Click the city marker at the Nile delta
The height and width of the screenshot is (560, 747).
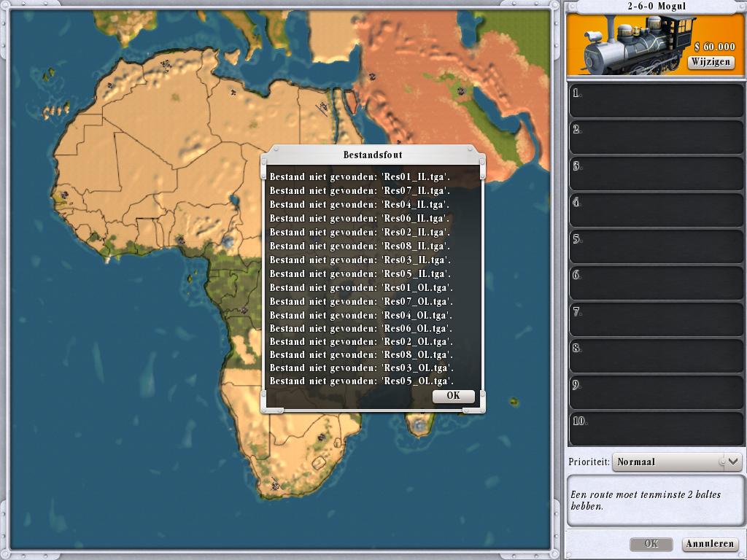pyautogui.click(x=323, y=105)
